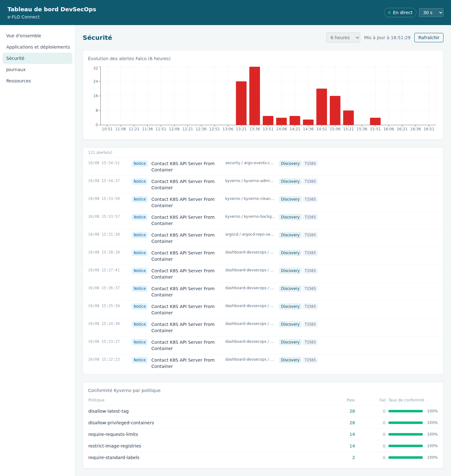Open the Journaux section
The image size is (451, 476).
[x=37, y=70]
